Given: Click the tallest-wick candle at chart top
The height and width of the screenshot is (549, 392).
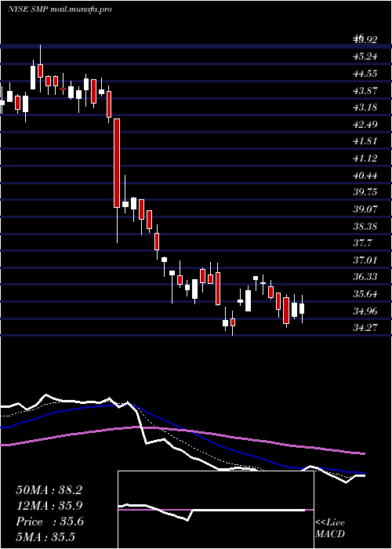Looking at the screenshot, I should (40, 70).
